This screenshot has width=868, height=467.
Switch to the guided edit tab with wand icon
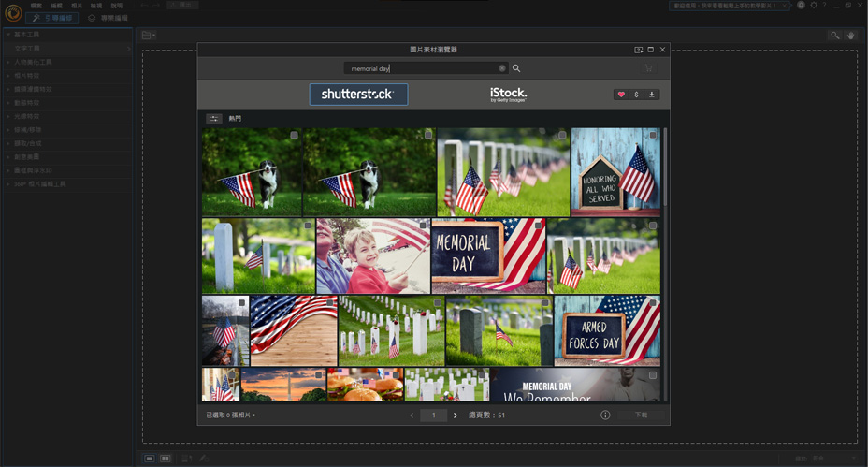(52, 18)
